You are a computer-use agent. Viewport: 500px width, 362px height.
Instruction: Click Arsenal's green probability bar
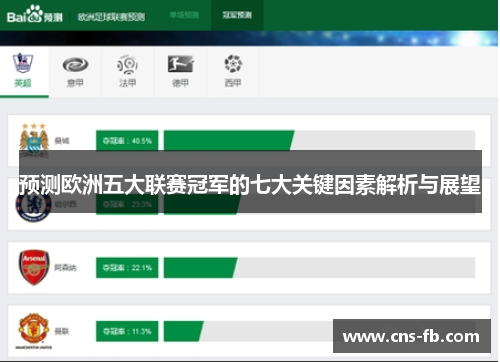(200, 268)
